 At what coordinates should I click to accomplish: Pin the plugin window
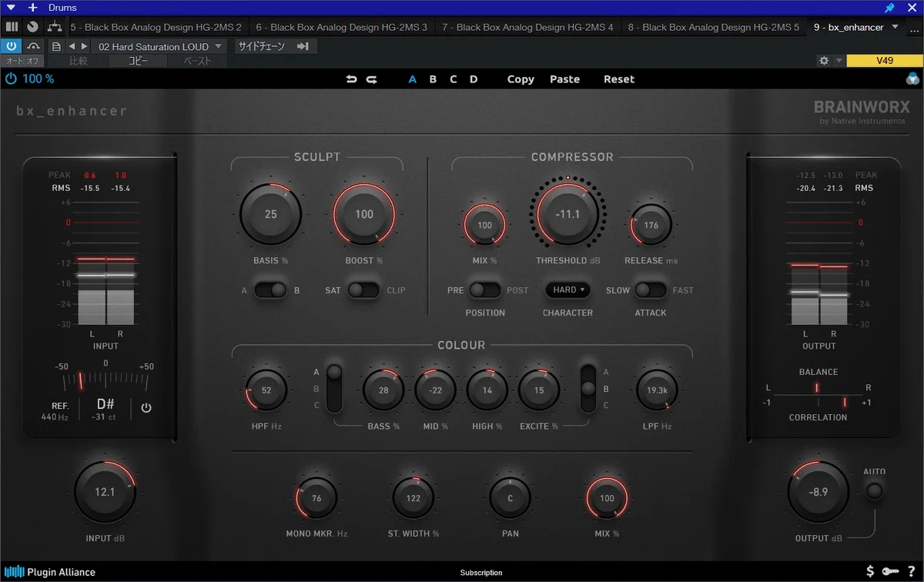pos(890,7)
